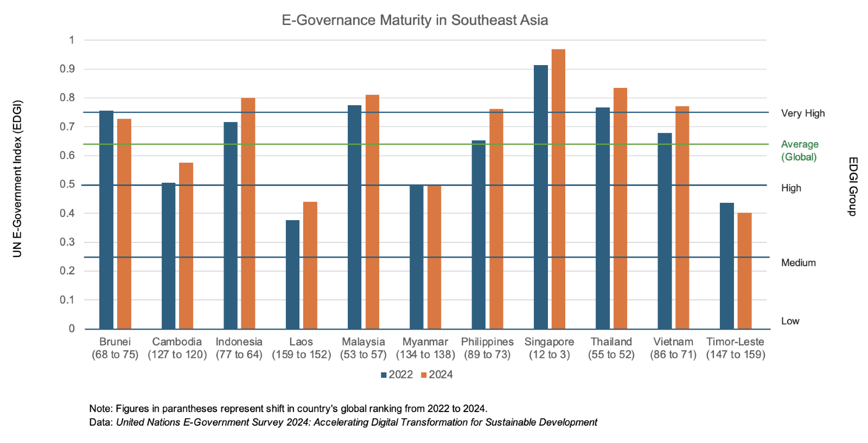Viewport: 868px width, 443px height.
Task: Click the green Average (Global) label
Action: pyautogui.click(x=799, y=151)
